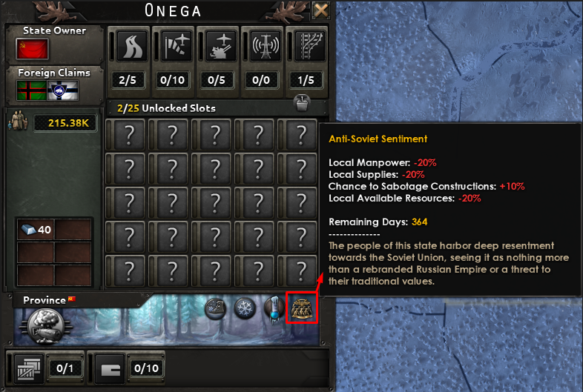The height and width of the screenshot is (392, 583).
Task: Click the Soviet Union state owner flag
Action: click(x=32, y=49)
